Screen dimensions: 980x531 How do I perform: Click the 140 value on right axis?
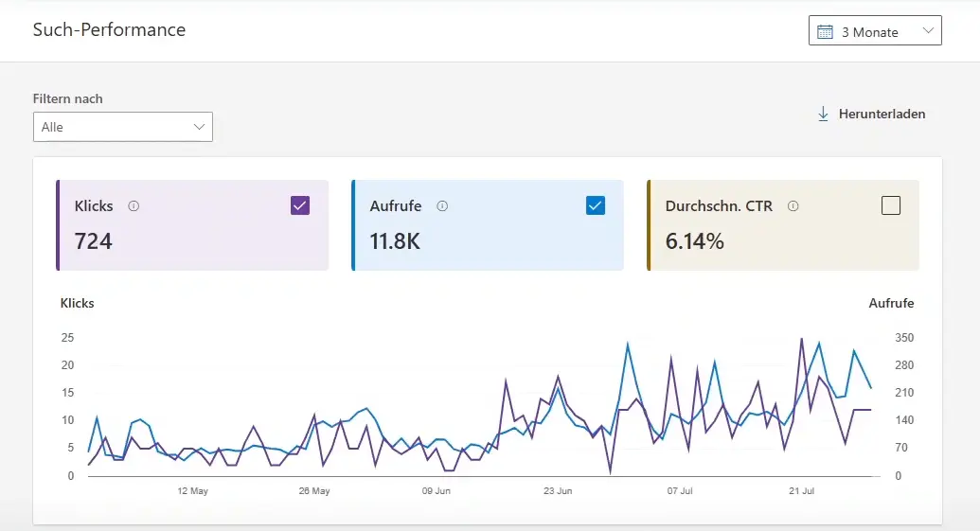tap(904, 420)
